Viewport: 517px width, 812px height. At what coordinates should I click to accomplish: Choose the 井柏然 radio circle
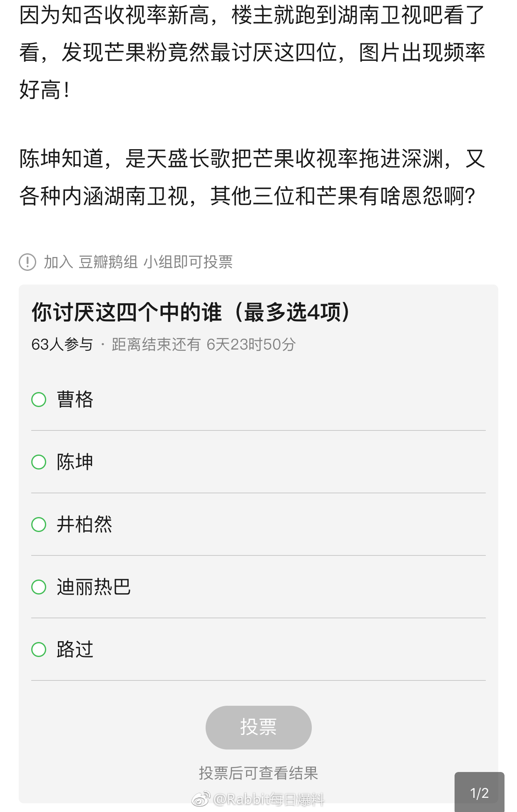[39, 525]
